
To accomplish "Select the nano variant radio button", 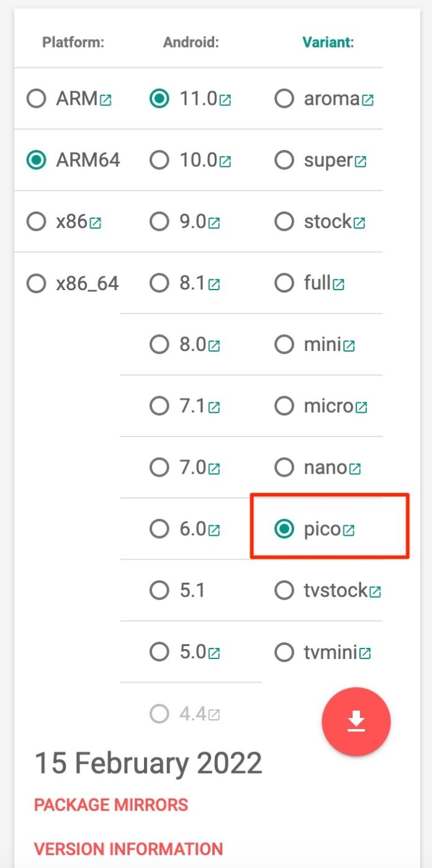I will click(284, 467).
